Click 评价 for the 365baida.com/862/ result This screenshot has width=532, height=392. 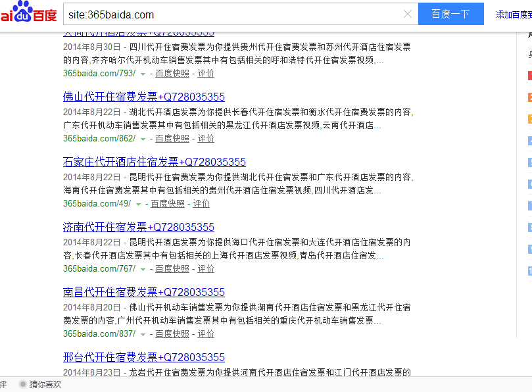click(206, 139)
